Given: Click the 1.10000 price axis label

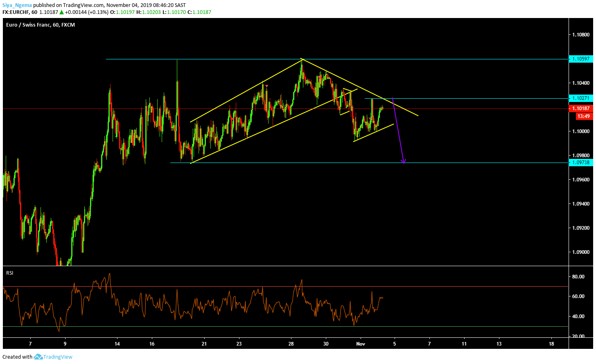Looking at the screenshot, I should (x=581, y=131).
